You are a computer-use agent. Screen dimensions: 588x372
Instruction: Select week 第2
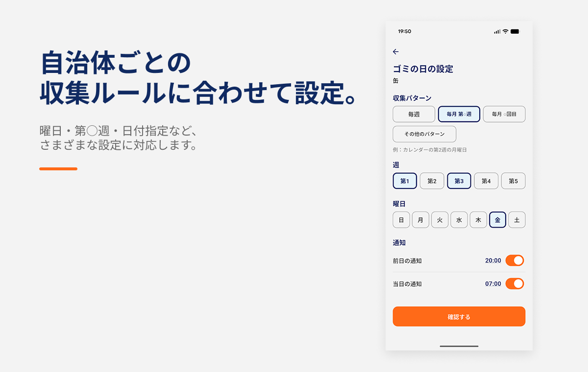coord(432,181)
